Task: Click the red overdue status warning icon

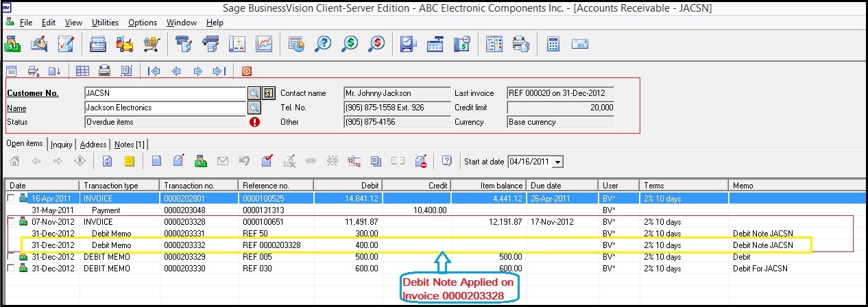Action: click(x=255, y=122)
